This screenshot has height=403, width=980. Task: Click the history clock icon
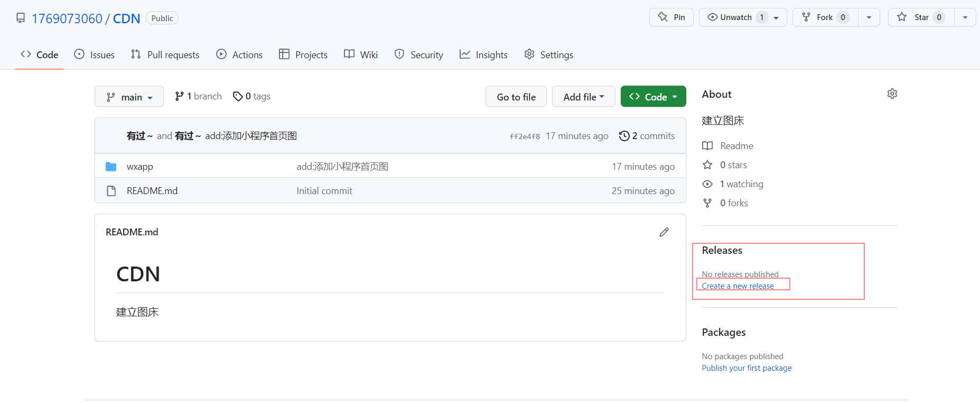click(x=624, y=136)
